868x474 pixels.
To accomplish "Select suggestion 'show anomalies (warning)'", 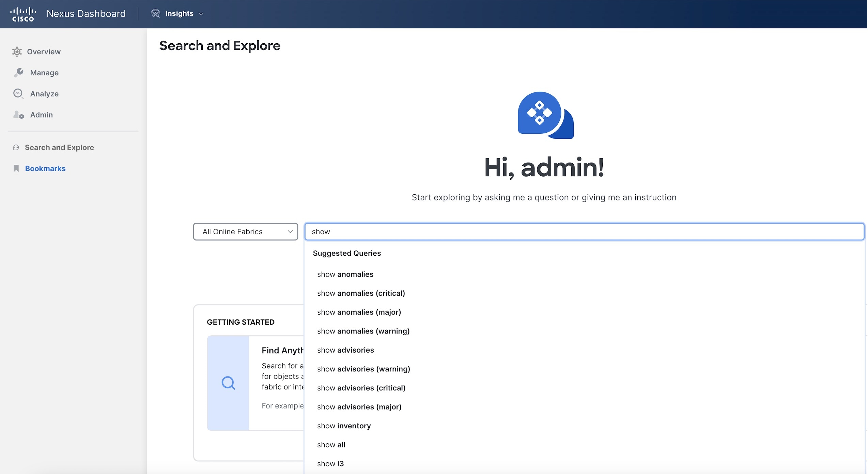I will pos(363,331).
